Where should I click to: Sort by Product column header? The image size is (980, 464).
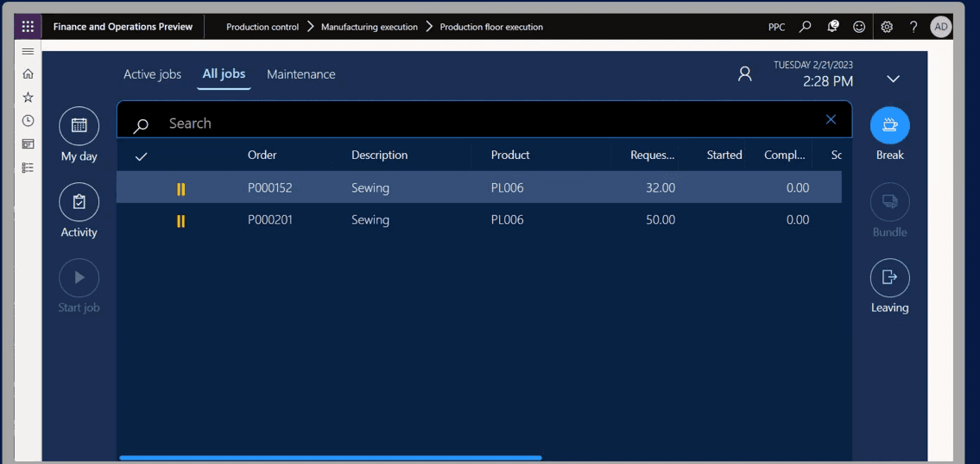click(510, 155)
